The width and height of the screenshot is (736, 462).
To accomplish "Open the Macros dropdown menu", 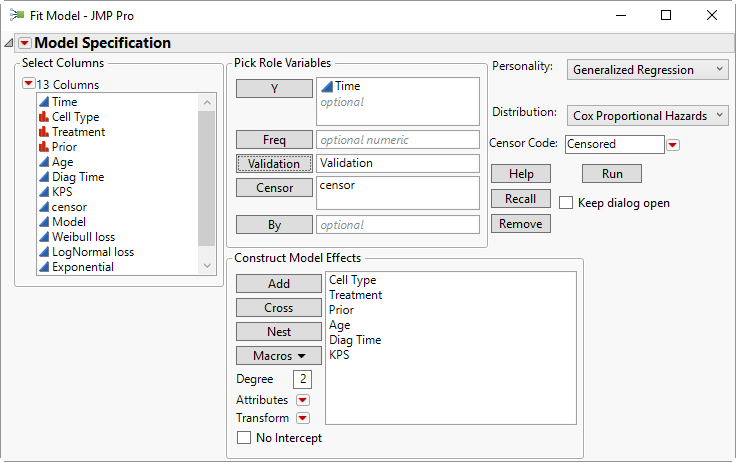I will click(x=278, y=355).
